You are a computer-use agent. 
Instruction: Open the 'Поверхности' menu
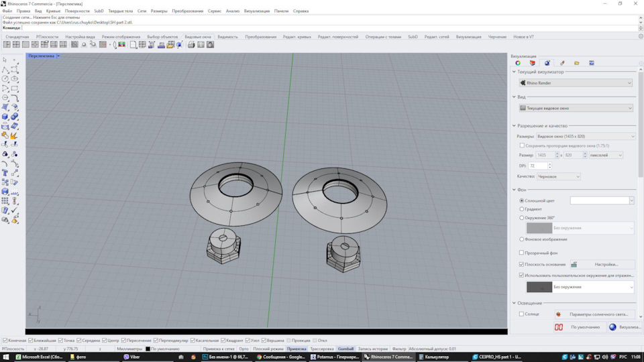click(76, 11)
